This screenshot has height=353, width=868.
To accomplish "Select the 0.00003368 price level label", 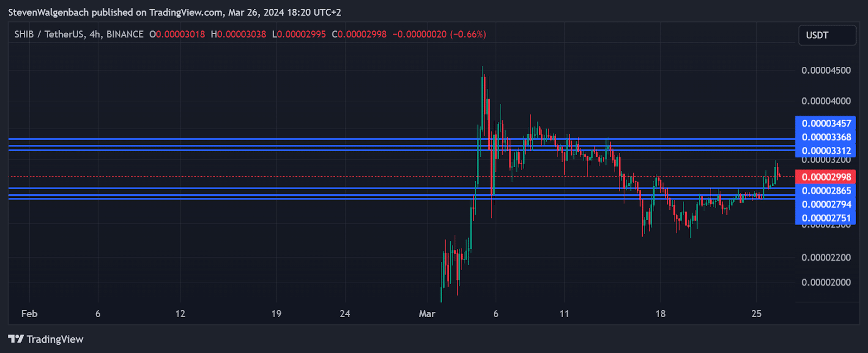I will 825,137.
